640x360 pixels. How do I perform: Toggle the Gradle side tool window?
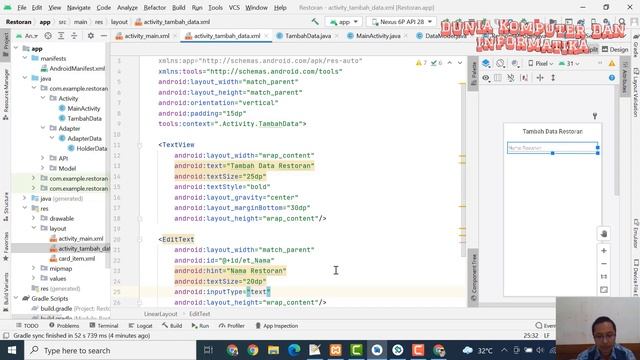coord(636,47)
